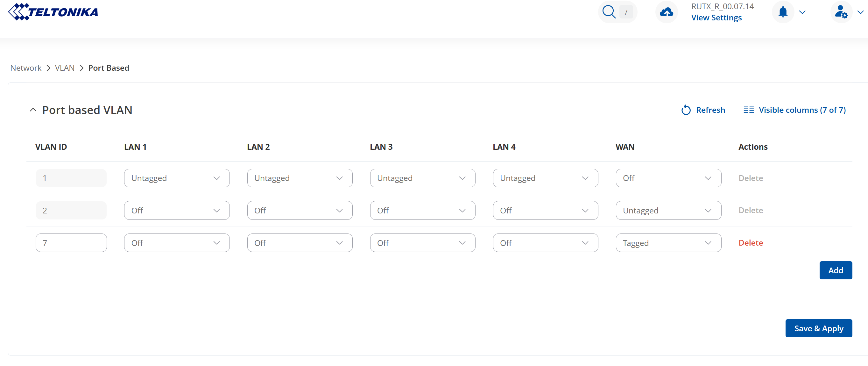Click the VLAN ID 1 field
This screenshot has width=868, height=366.
tap(71, 178)
